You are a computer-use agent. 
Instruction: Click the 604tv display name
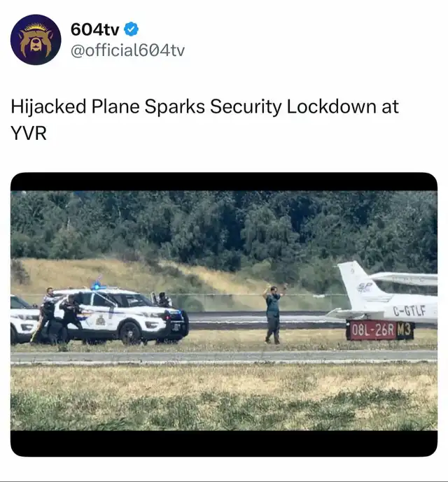click(94, 30)
